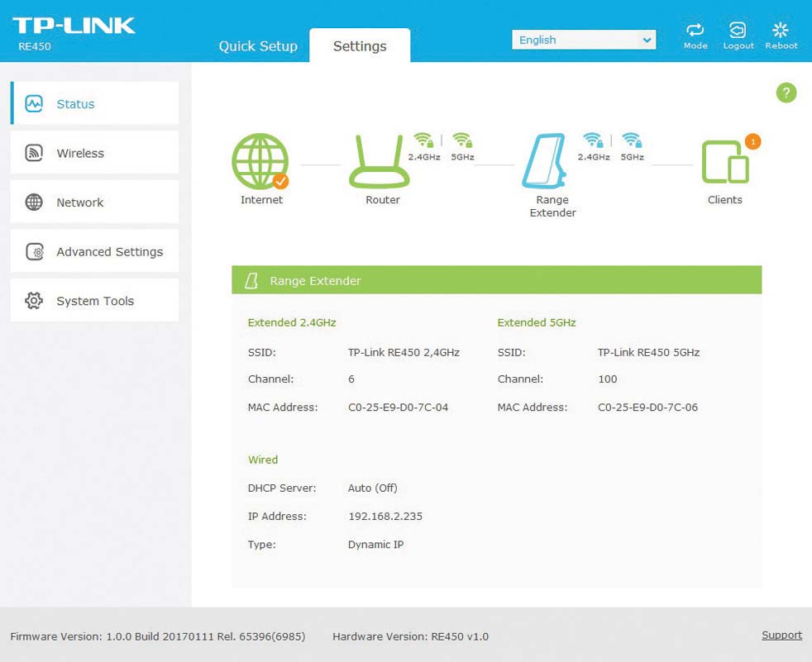Viewport: 812px width, 662px height.
Task: Click the Network globe icon in sidebar
Action: pyautogui.click(x=34, y=202)
